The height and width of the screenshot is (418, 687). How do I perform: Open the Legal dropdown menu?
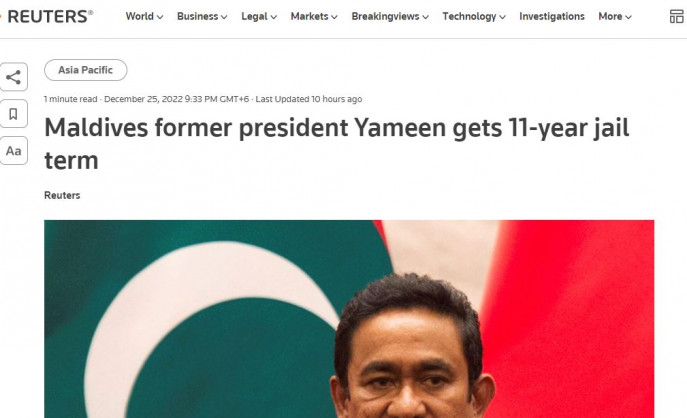259,17
